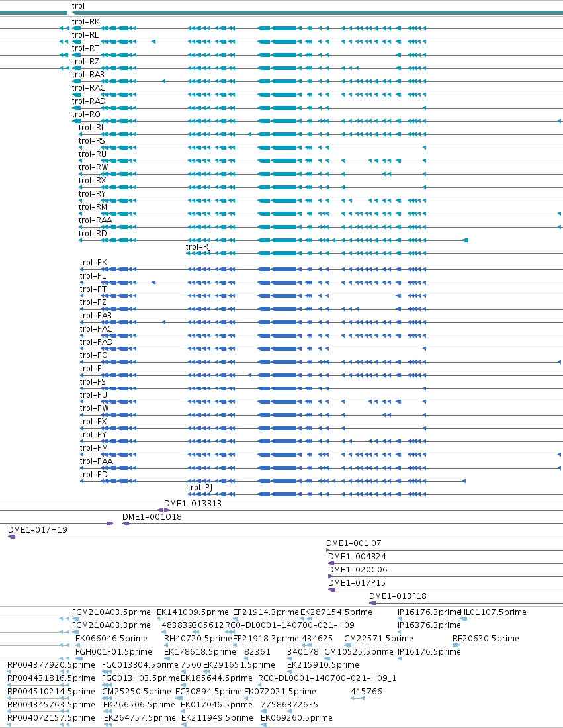Open the RP004377920.5prime EST label
The width and height of the screenshot is (563, 728).
(x=51, y=665)
